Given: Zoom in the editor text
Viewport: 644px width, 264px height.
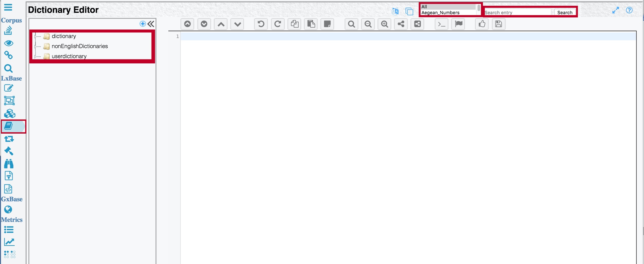Looking at the screenshot, I should click(x=385, y=24).
